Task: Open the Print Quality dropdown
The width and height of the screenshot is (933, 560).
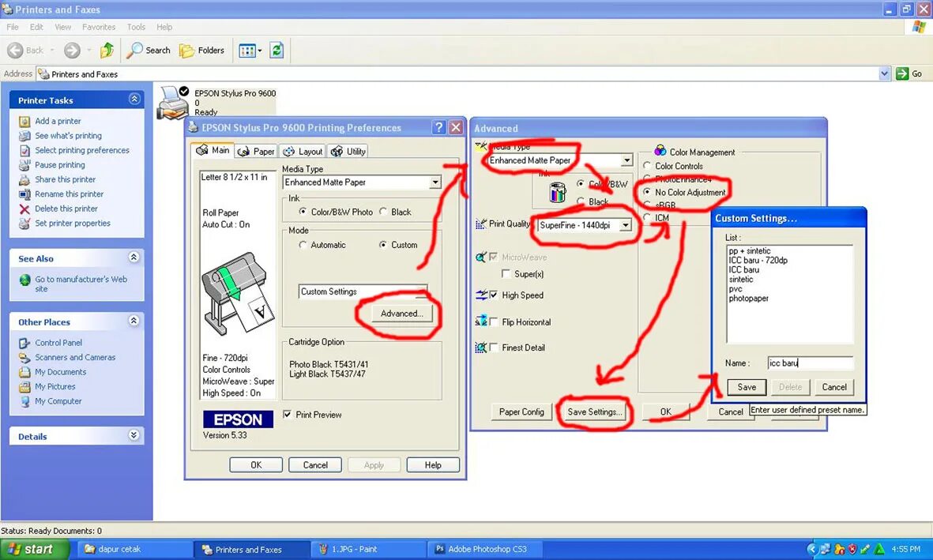Action: pos(626,225)
